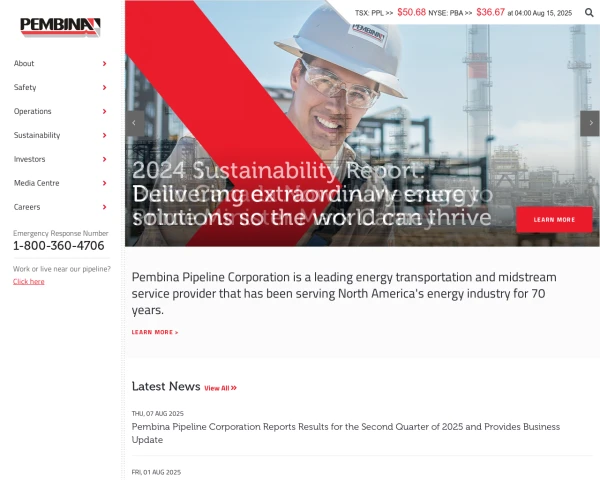Follow LEARN MORE link below company description
Image resolution: width=600 pixels, height=480 pixels.
155,332
